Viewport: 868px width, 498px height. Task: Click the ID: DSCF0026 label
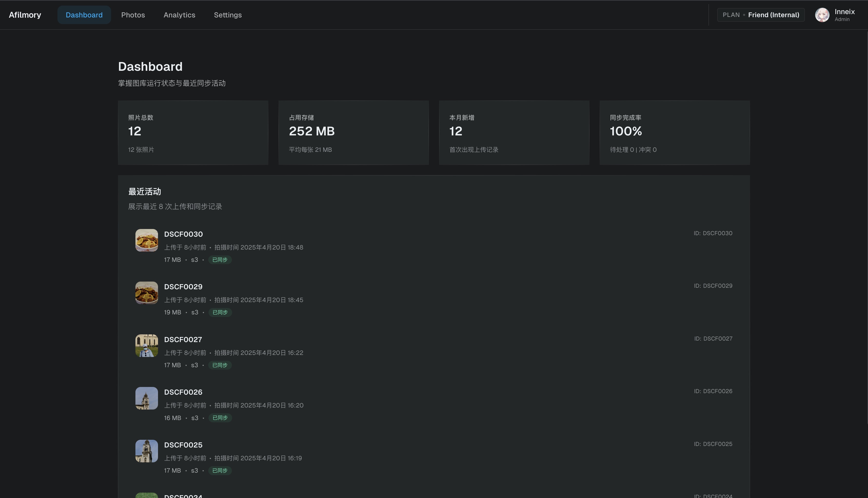(x=713, y=391)
